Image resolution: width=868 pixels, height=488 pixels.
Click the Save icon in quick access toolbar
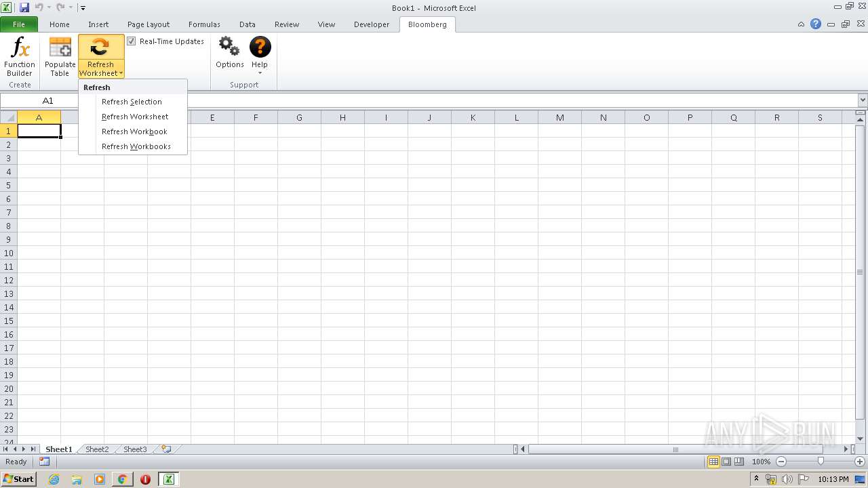point(24,7)
